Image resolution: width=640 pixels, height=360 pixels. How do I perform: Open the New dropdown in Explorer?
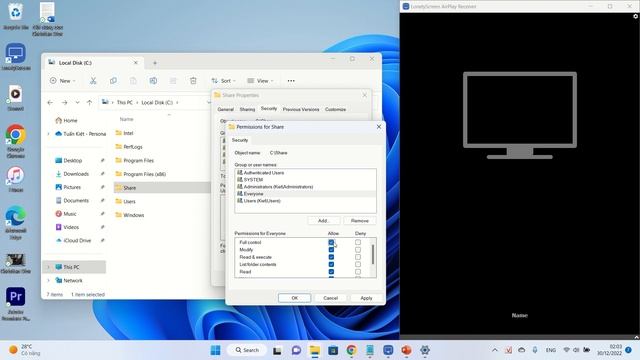pos(62,81)
